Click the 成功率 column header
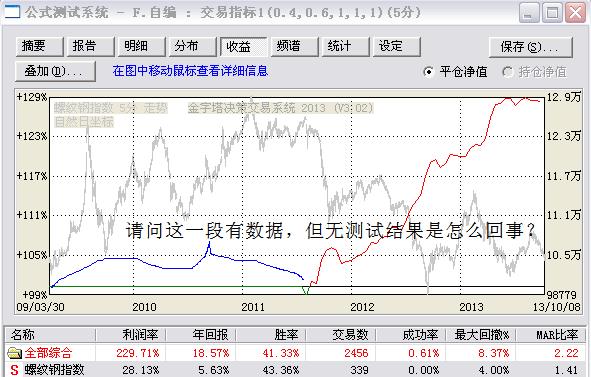This screenshot has width=591, height=377. [411, 334]
